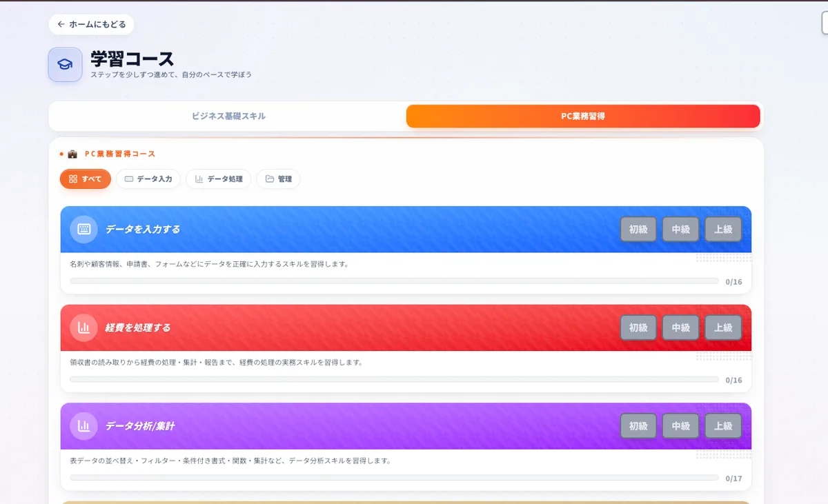Screen dimensions: 828x504
Task: Click the データを入力する course title
Action: click(143, 229)
